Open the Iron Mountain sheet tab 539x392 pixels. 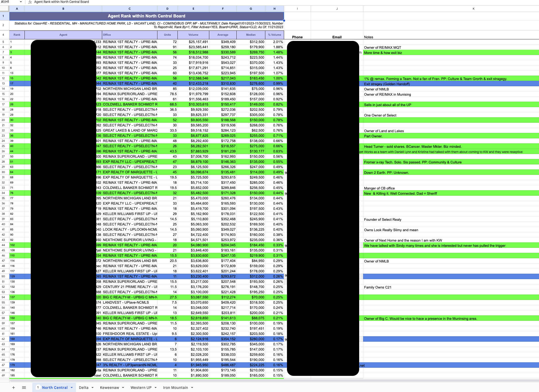175,388
